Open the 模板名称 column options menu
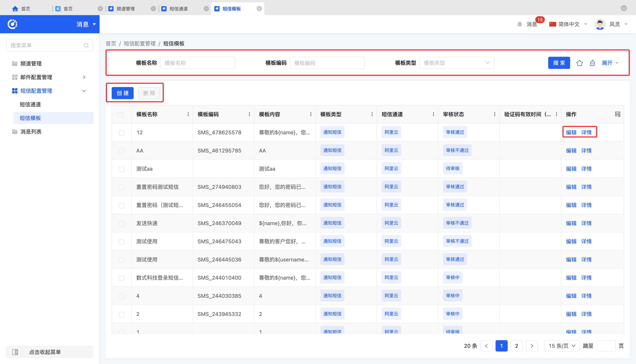 pos(188,114)
